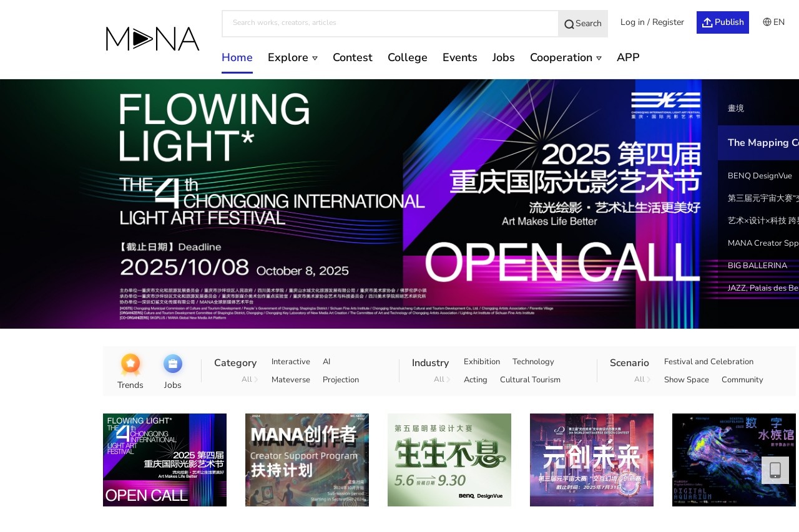Select Show Space scenario
The image size is (799, 532).
(x=687, y=380)
